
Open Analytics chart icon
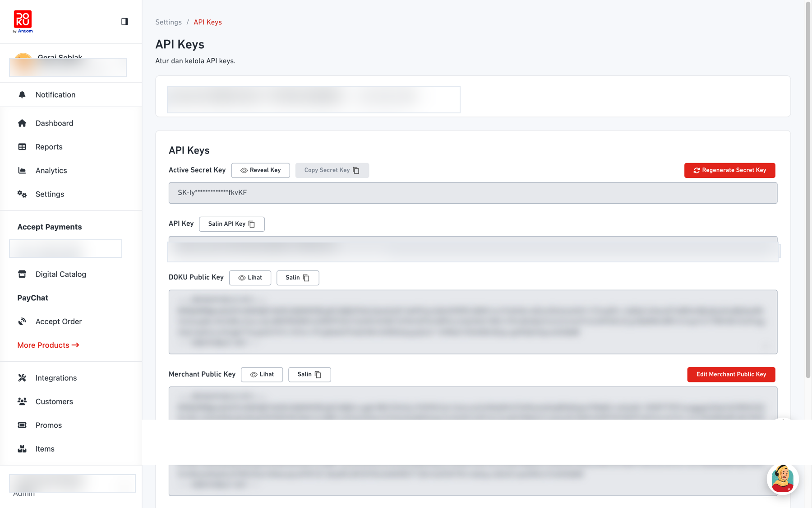pos(22,170)
